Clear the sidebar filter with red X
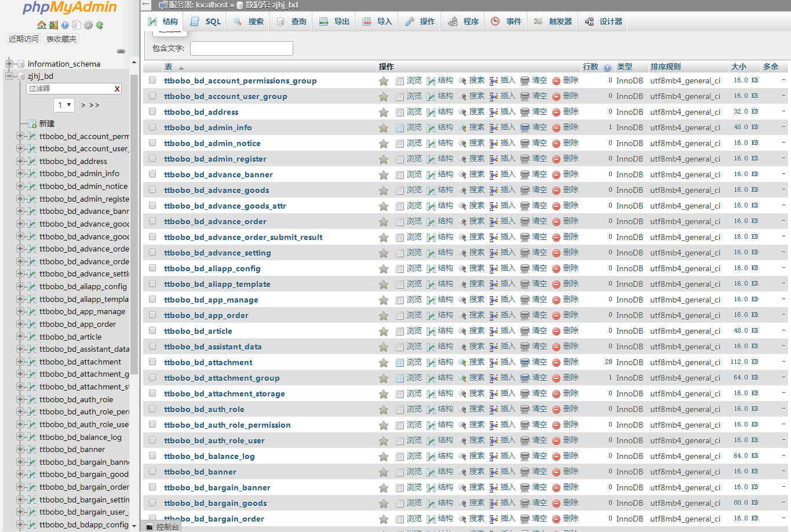This screenshot has height=532, width=791. [x=117, y=89]
